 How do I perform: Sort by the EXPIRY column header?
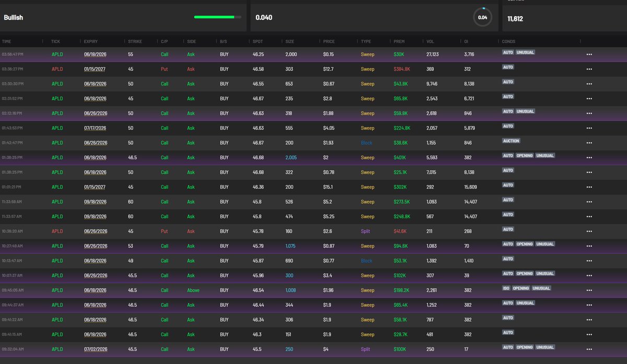pyautogui.click(x=90, y=41)
